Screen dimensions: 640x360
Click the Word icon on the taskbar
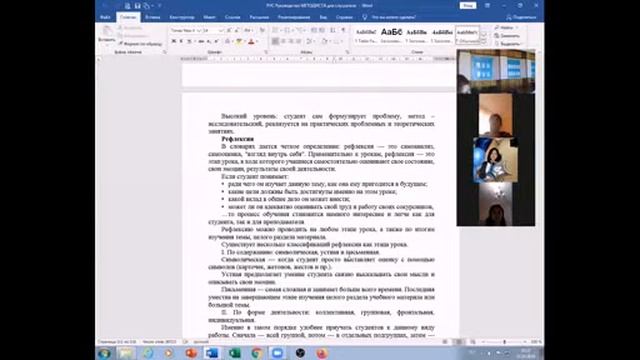(x=212, y=353)
